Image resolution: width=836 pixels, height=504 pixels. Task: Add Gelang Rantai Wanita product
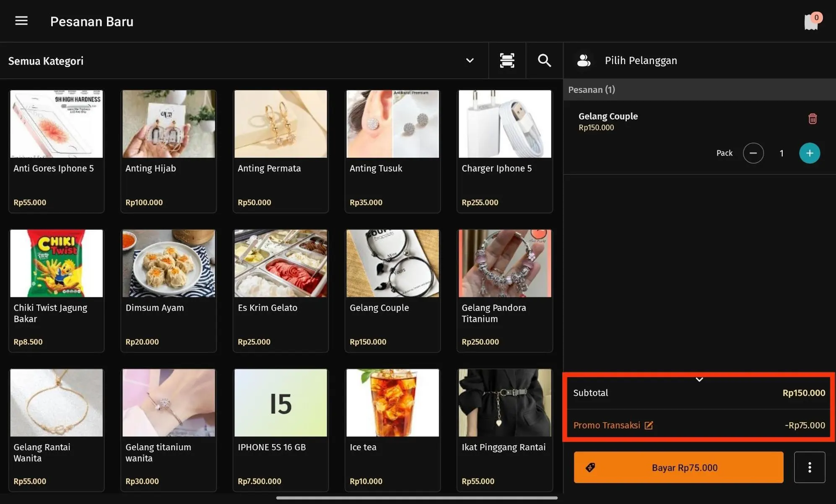tap(56, 430)
